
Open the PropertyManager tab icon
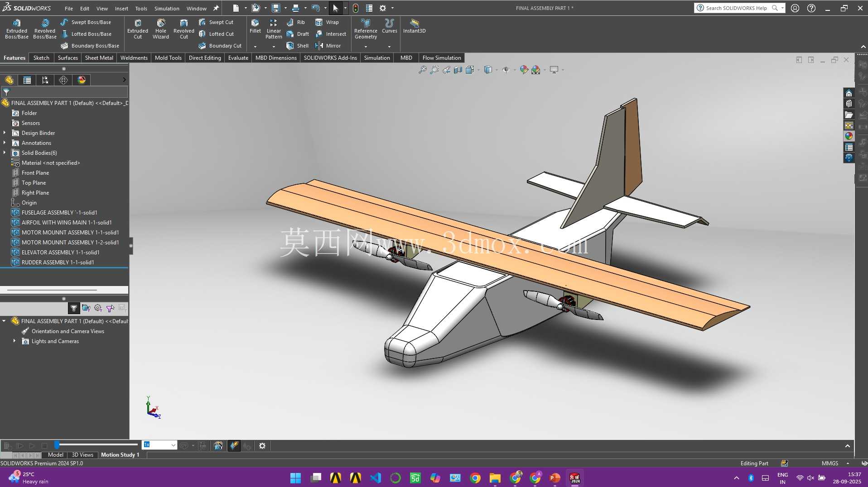[x=27, y=80]
